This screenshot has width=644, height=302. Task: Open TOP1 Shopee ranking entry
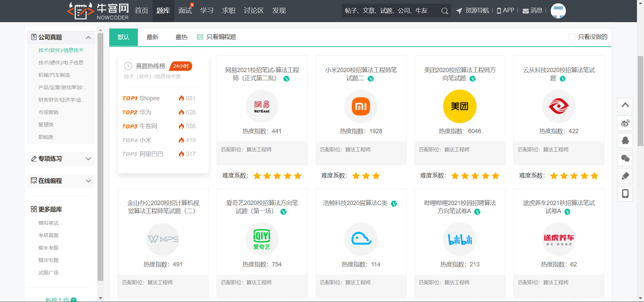(x=159, y=98)
